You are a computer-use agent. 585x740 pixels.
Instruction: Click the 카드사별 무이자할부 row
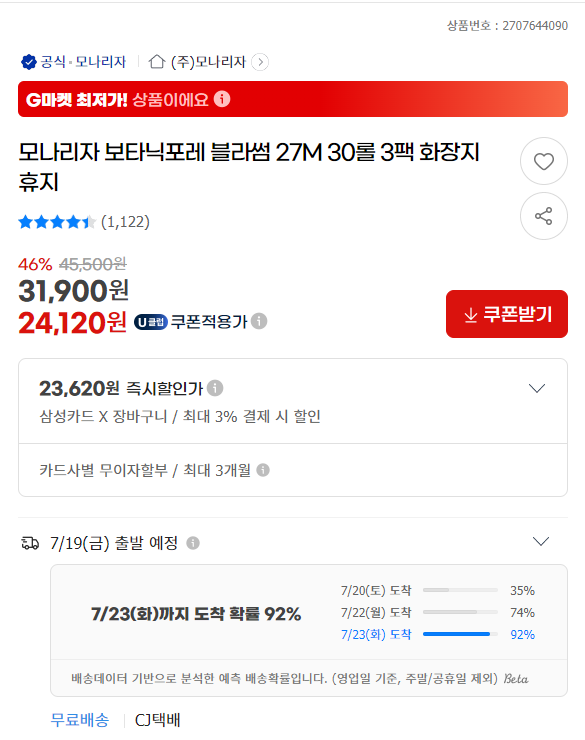(292, 470)
